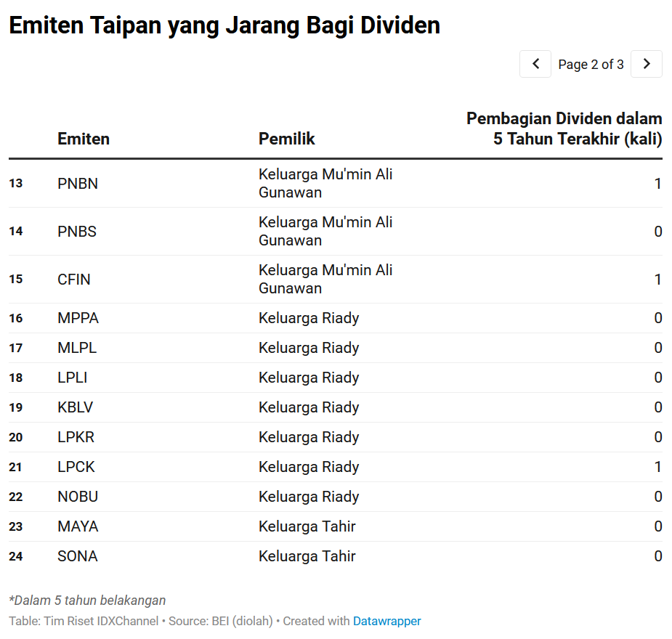The width and height of the screenshot is (672, 639).
Task: Click Keluarga Riady in LPLI row
Action: click(x=309, y=378)
